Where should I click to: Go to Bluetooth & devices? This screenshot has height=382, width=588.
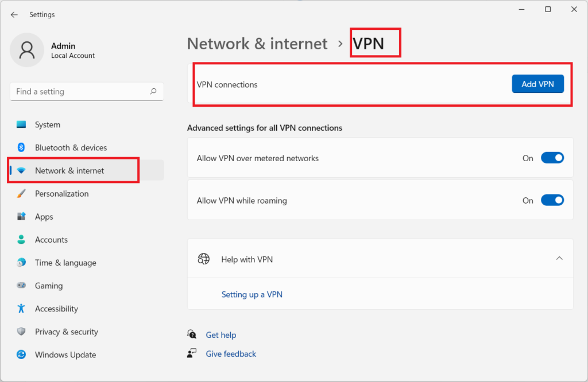87,147
